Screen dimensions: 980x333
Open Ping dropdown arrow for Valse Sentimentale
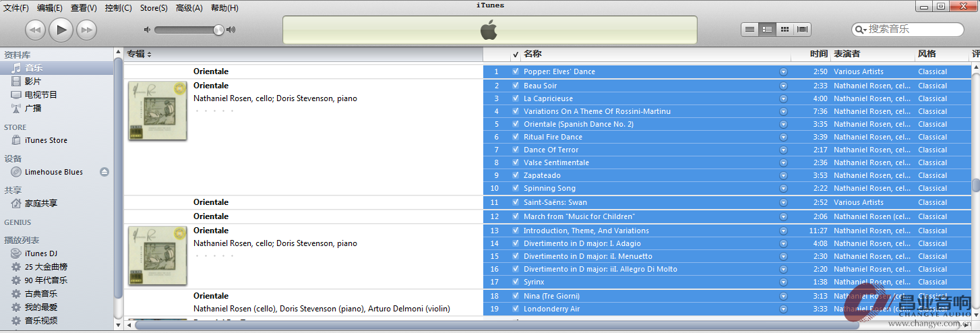click(x=783, y=162)
